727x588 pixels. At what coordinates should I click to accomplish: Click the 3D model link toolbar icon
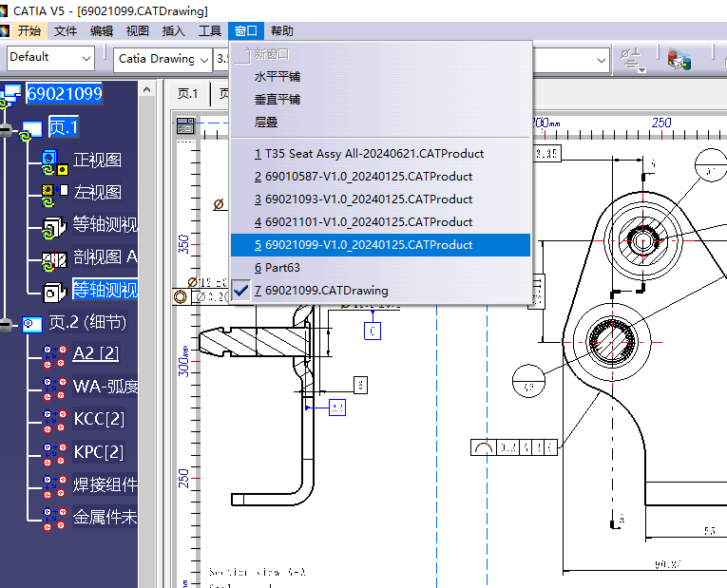click(x=679, y=60)
